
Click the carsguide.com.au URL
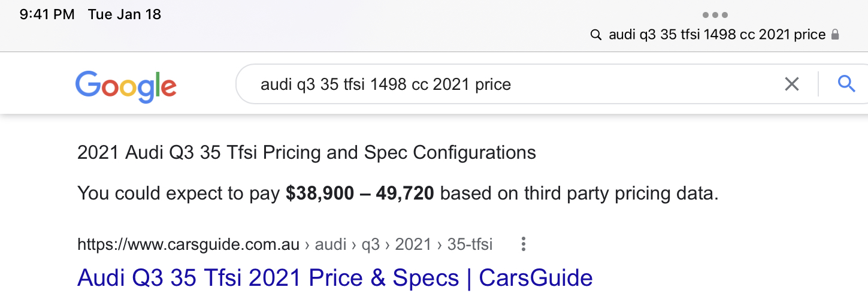tap(188, 244)
